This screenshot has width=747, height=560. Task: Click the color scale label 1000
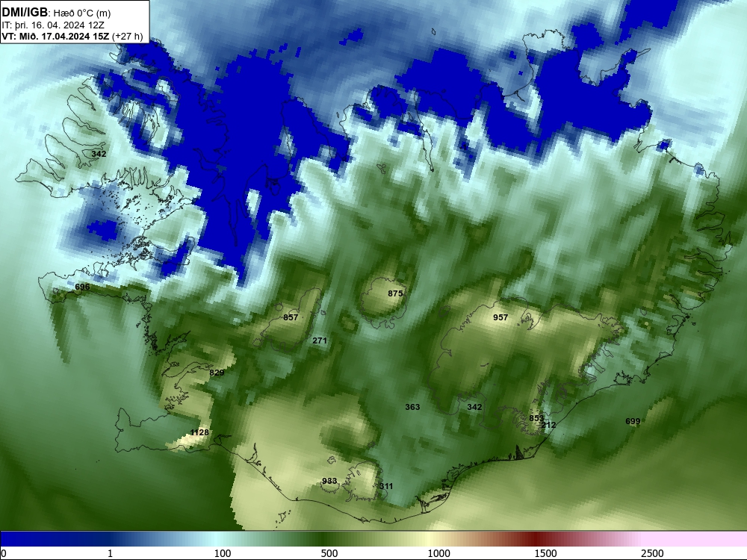[x=438, y=553]
